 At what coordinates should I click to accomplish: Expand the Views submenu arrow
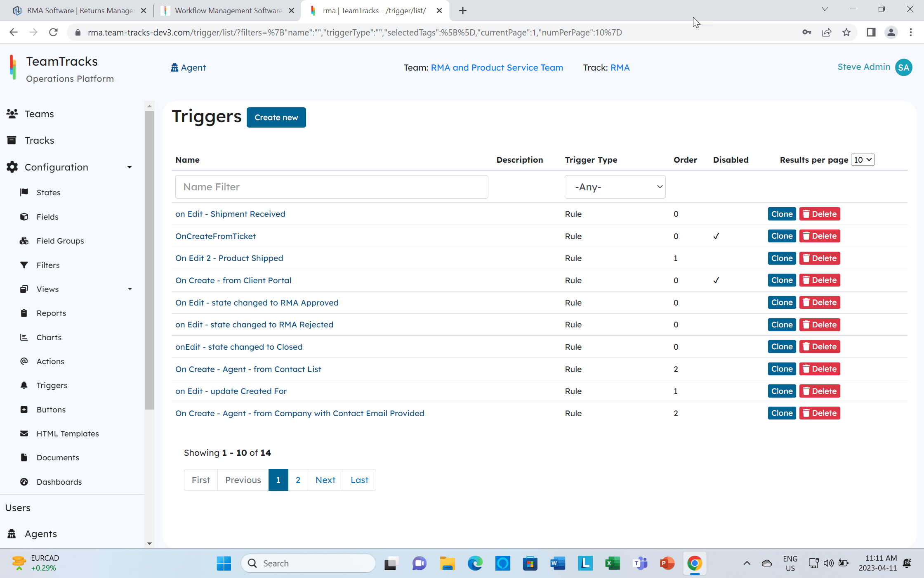tap(130, 289)
